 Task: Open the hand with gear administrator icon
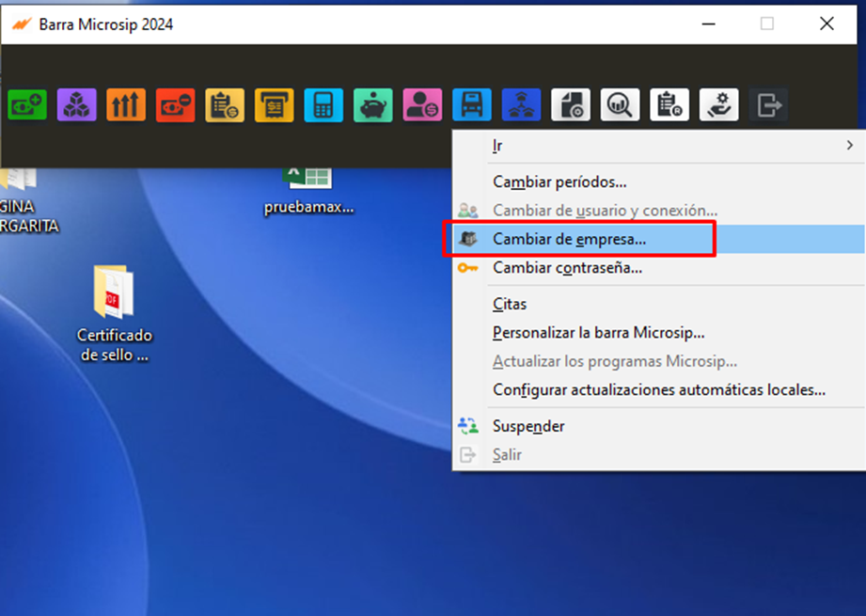(x=719, y=104)
